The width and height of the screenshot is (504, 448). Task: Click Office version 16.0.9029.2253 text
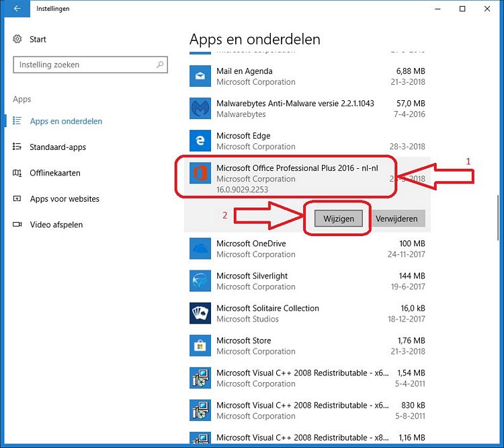(242, 190)
